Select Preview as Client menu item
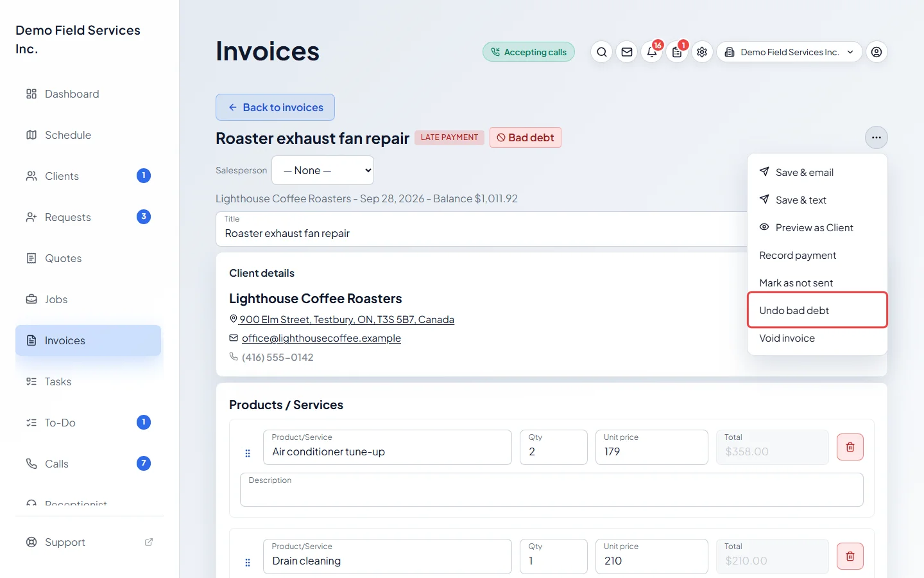 817,227
